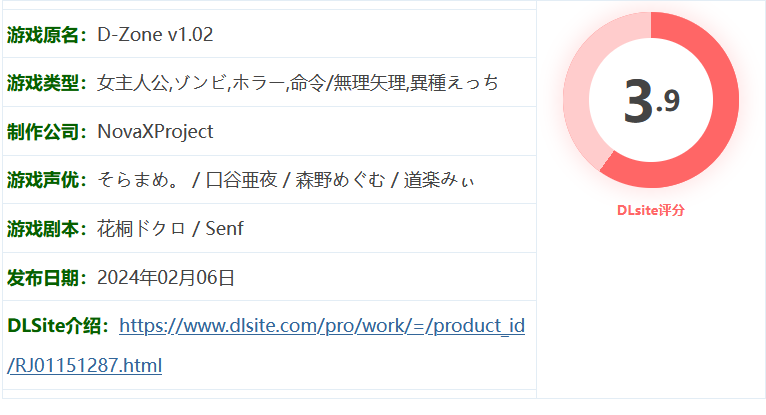The height and width of the screenshot is (415, 766).
Task: Click voice actor name そらまめ。
Action: click(x=138, y=180)
